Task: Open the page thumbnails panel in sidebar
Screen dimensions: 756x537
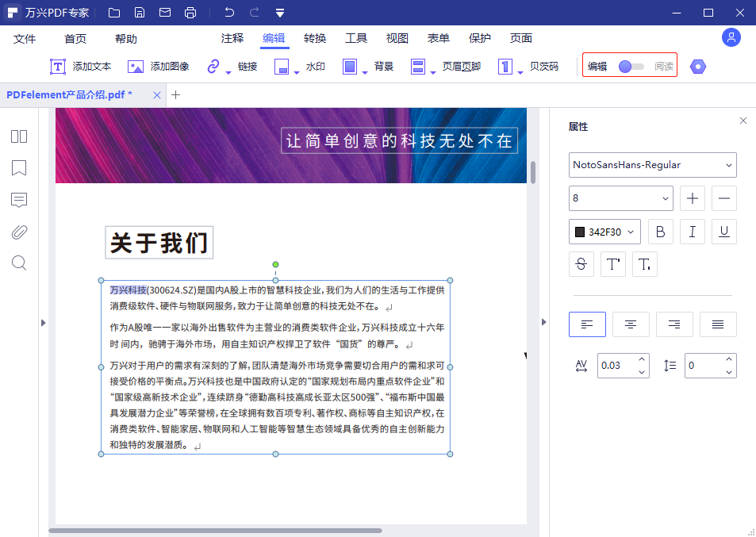Action: tap(18, 136)
